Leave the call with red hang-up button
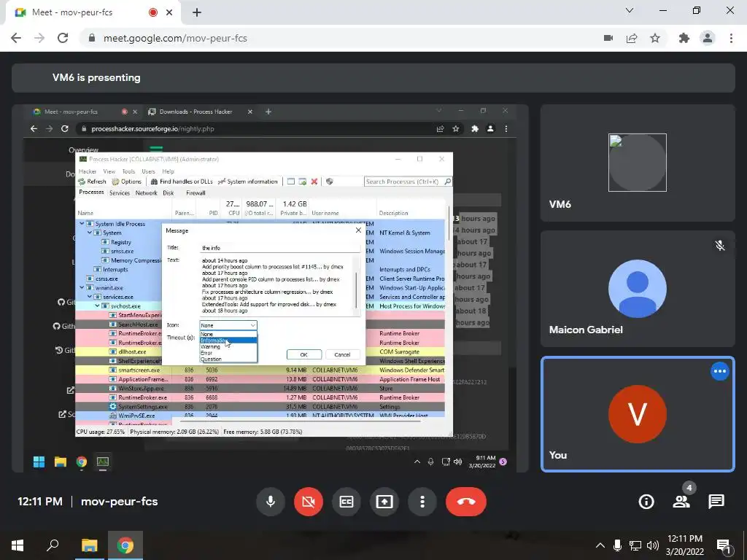 tap(466, 502)
